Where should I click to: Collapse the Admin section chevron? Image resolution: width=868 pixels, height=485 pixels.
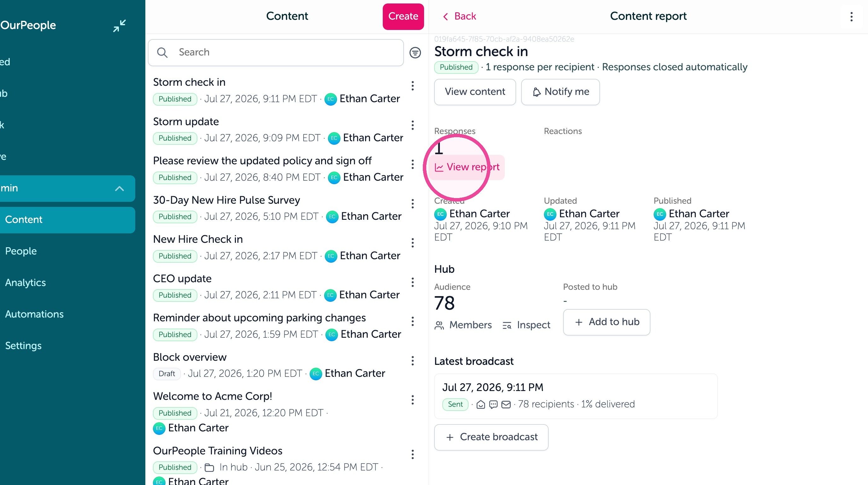coord(119,188)
